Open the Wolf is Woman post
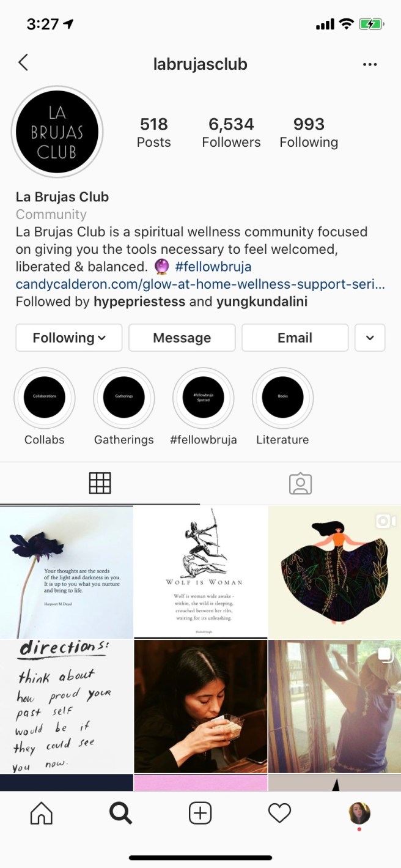This screenshot has height=868, width=401. pyautogui.click(x=200, y=572)
